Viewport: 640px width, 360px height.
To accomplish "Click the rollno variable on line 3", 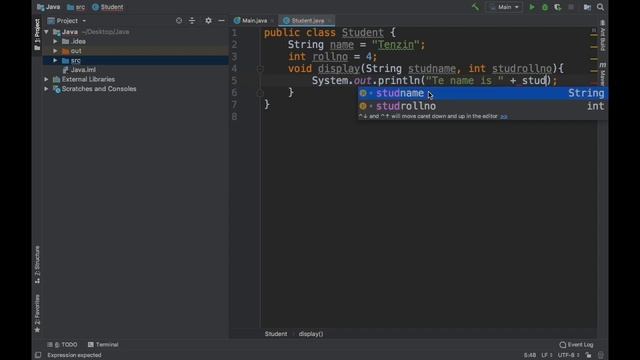I will tap(330, 57).
